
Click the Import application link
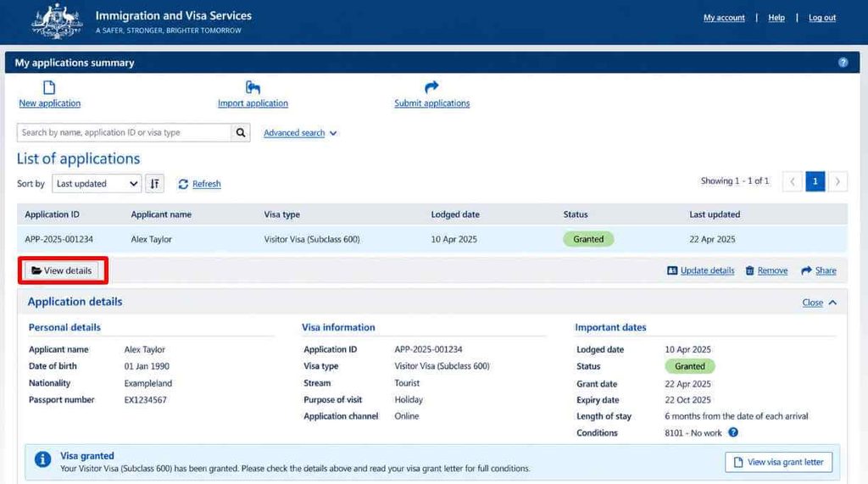click(253, 103)
